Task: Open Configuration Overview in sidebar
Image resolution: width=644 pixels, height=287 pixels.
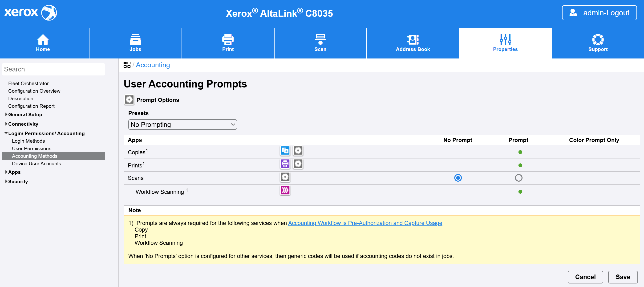Action: [x=34, y=91]
